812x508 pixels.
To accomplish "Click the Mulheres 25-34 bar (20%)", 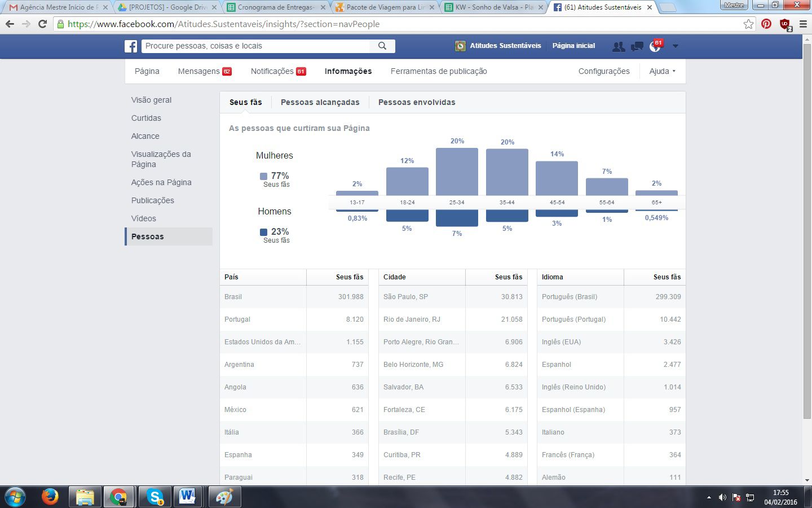I will tap(457, 172).
